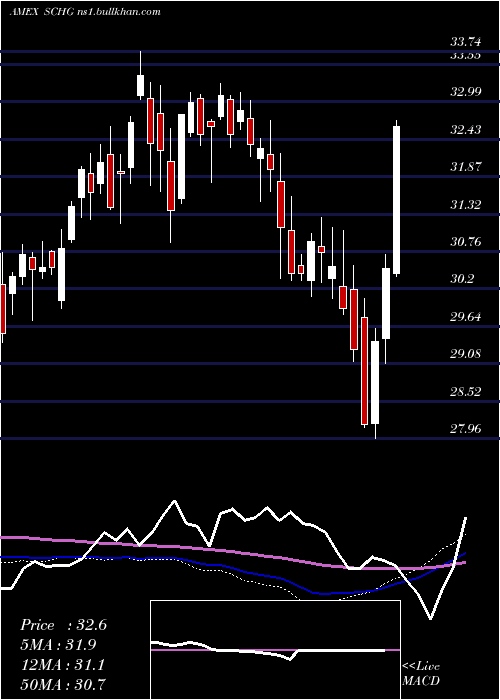Click the 33.74 price axis label
The height and width of the screenshot is (700, 500).
(466, 42)
